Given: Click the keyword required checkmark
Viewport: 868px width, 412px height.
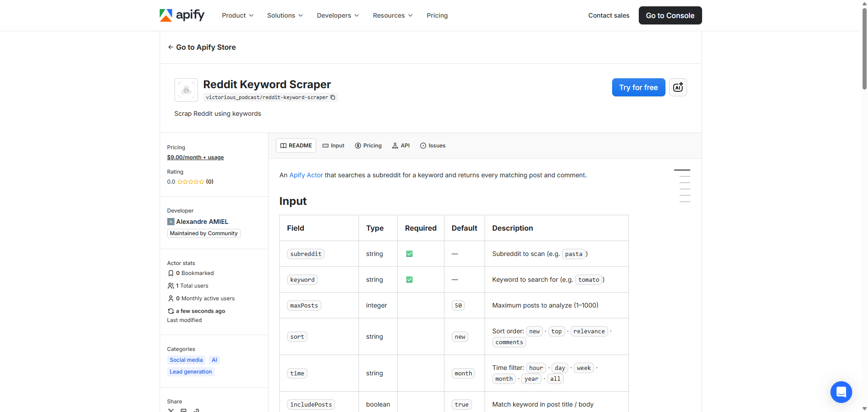Looking at the screenshot, I should [x=409, y=279].
